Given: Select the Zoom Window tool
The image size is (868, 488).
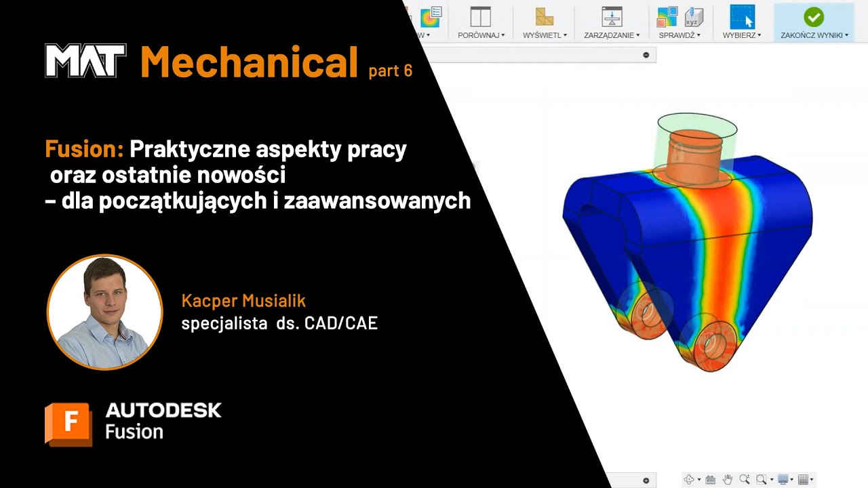Looking at the screenshot, I should click(x=761, y=479).
